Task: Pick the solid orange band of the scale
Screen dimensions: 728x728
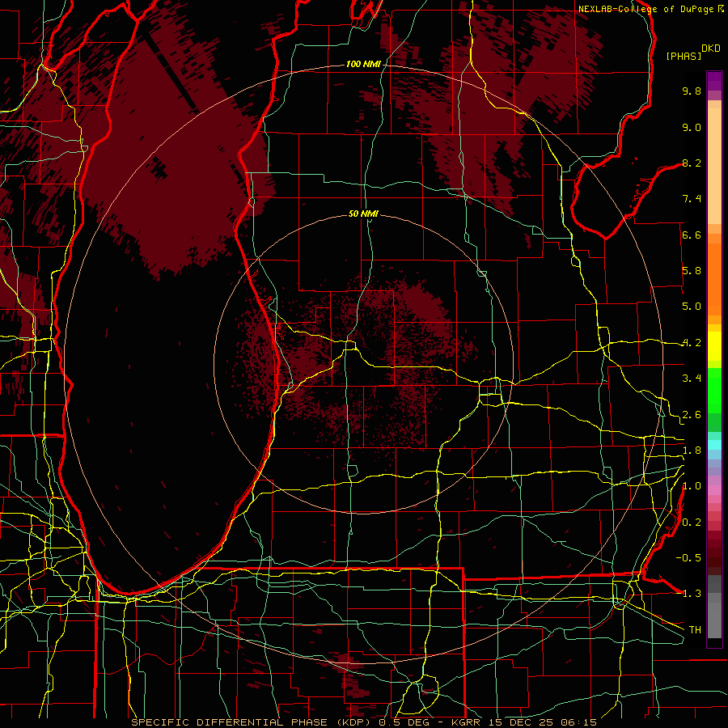Action: 714,280
